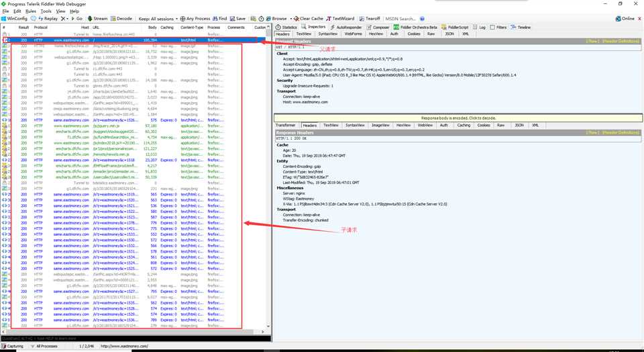This screenshot has height=352, width=644.
Task: Open the Remove sessions X dropdown
Action: click(64, 19)
